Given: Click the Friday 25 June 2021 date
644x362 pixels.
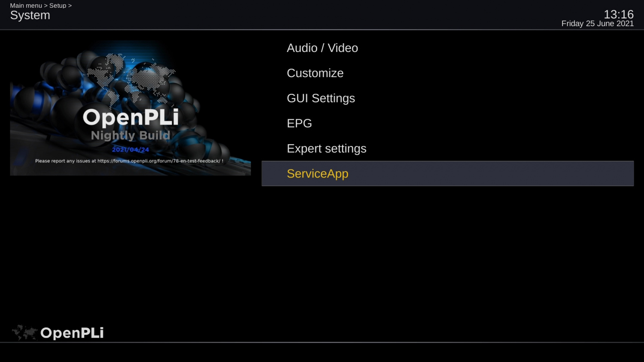Looking at the screenshot, I should (598, 24).
